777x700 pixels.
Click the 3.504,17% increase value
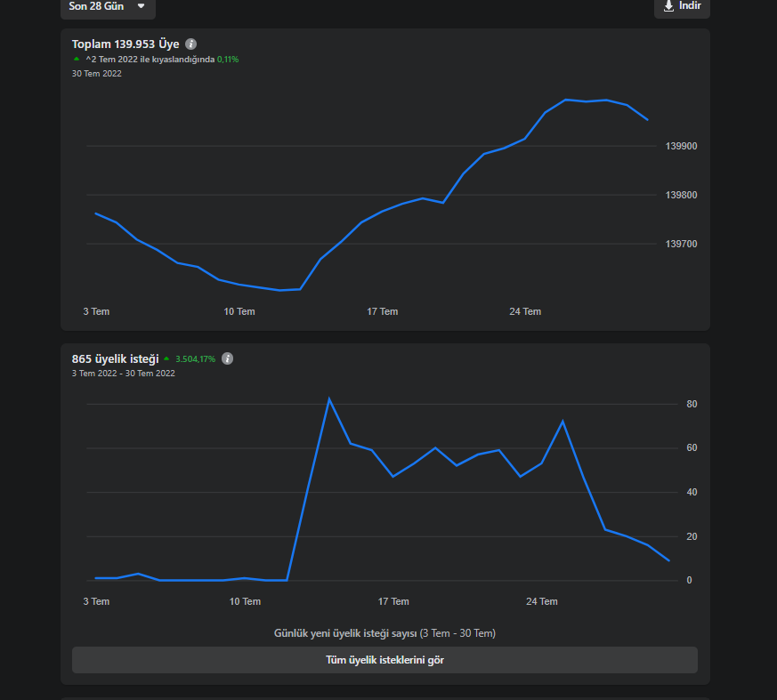pyautogui.click(x=195, y=359)
